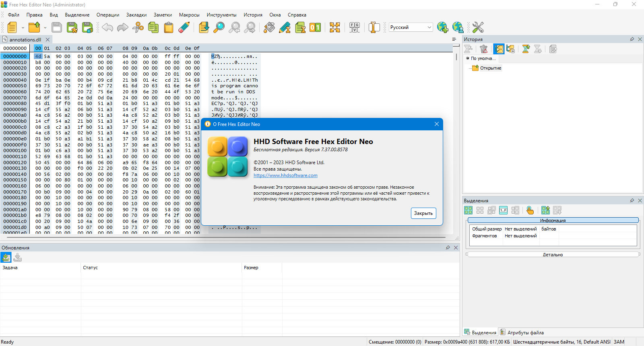Image resolution: width=644 pixels, height=346 pixels.
Task: Open the Инструменты menu
Action: (x=221, y=15)
